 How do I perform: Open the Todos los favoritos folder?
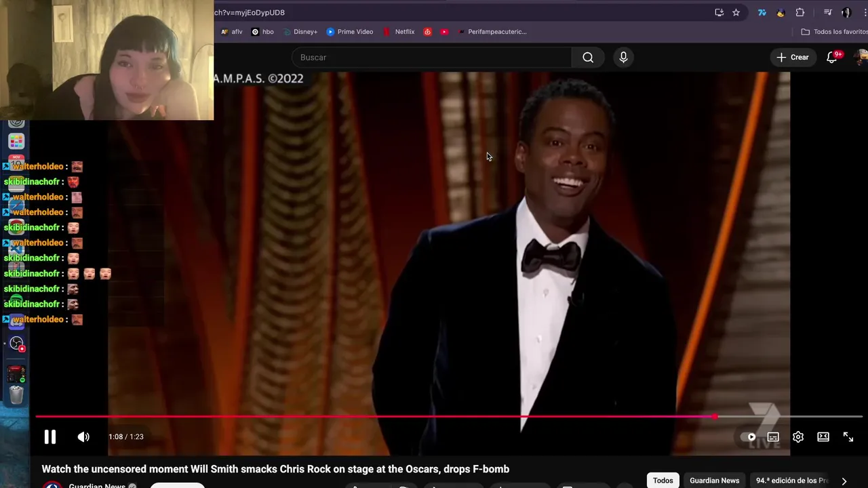pyautogui.click(x=833, y=32)
